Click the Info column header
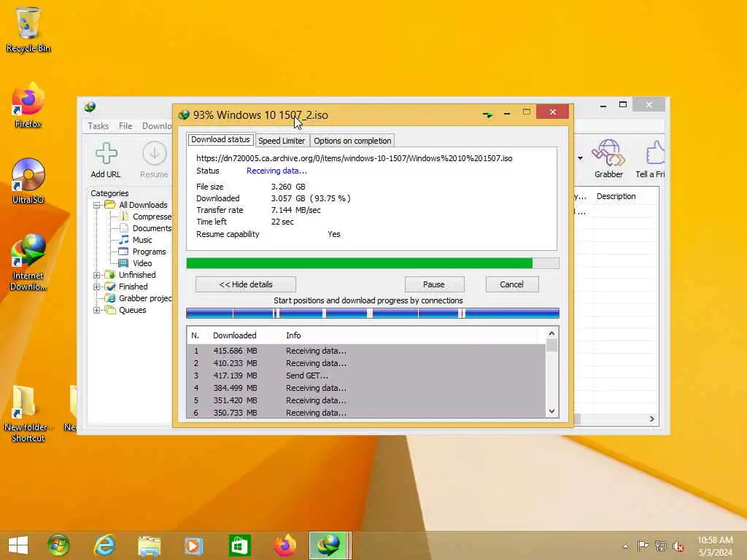Image resolution: width=747 pixels, height=560 pixels. pyautogui.click(x=293, y=335)
